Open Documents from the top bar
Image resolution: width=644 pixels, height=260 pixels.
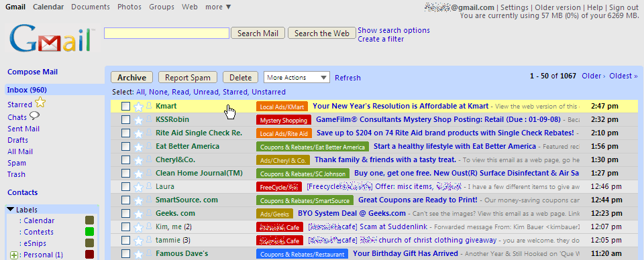[91, 7]
